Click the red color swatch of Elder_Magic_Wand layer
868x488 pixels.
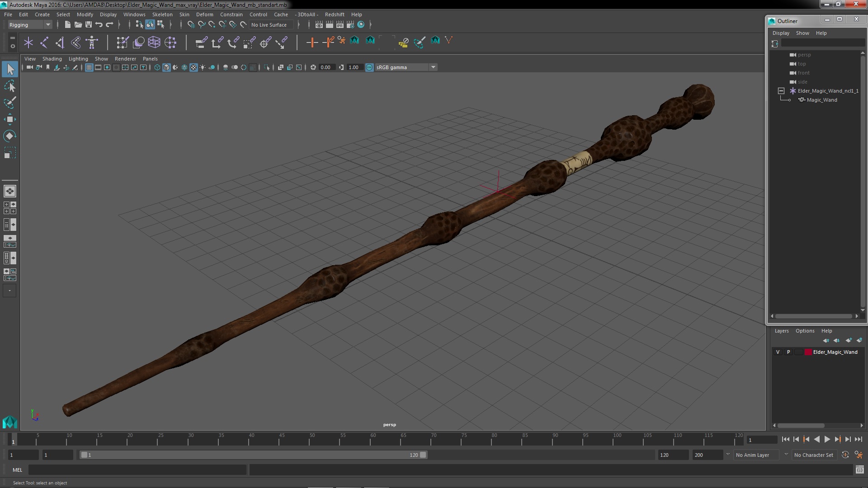click(808, 352)
